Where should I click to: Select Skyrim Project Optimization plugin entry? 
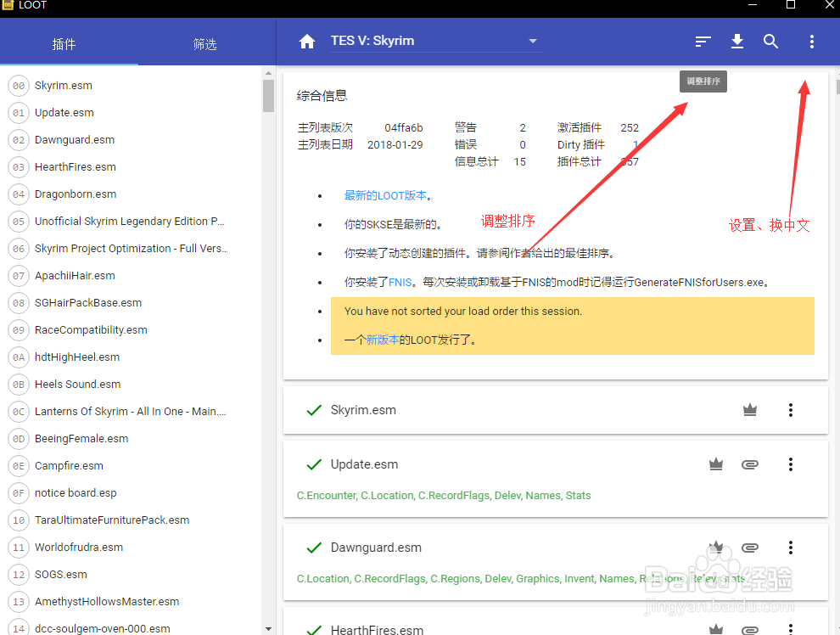click(131, 248)
